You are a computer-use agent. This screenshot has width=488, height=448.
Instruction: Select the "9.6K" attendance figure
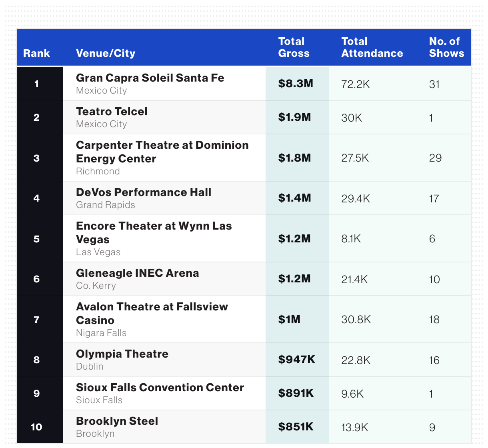[x=352, y=394]
